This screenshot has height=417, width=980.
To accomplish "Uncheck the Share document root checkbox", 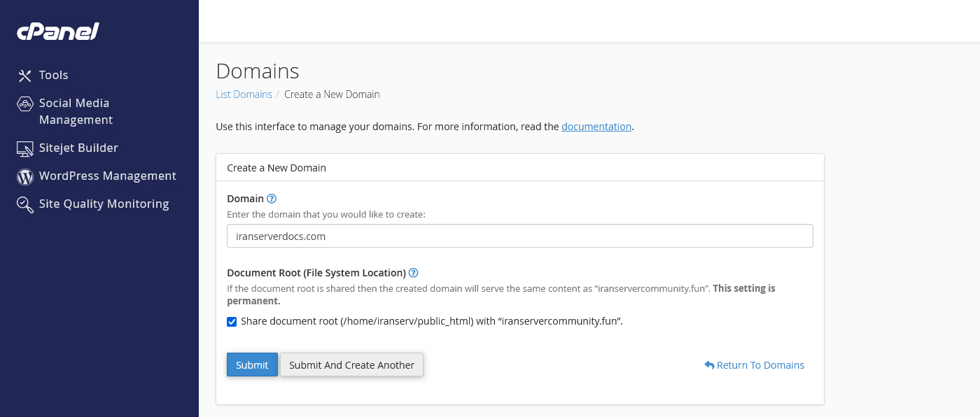I will tap(232, 322).
